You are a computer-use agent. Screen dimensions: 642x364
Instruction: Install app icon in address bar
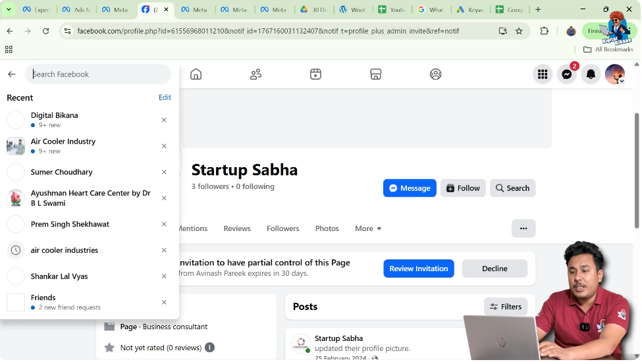(x=503, y=31)
